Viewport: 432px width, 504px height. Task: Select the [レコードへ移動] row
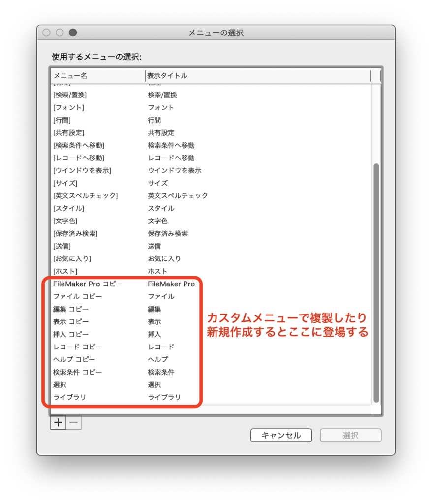tap(211, 158)
